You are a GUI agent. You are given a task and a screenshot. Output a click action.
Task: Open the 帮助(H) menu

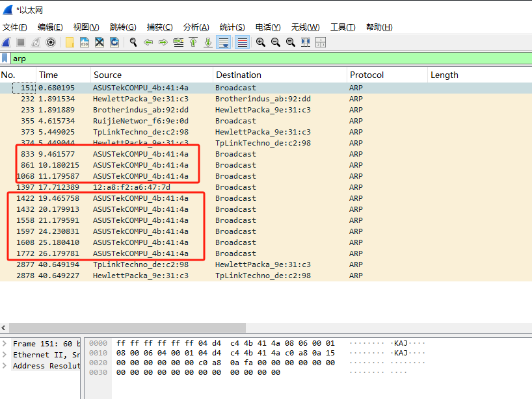pyautogui.click(x=379, y=27)
